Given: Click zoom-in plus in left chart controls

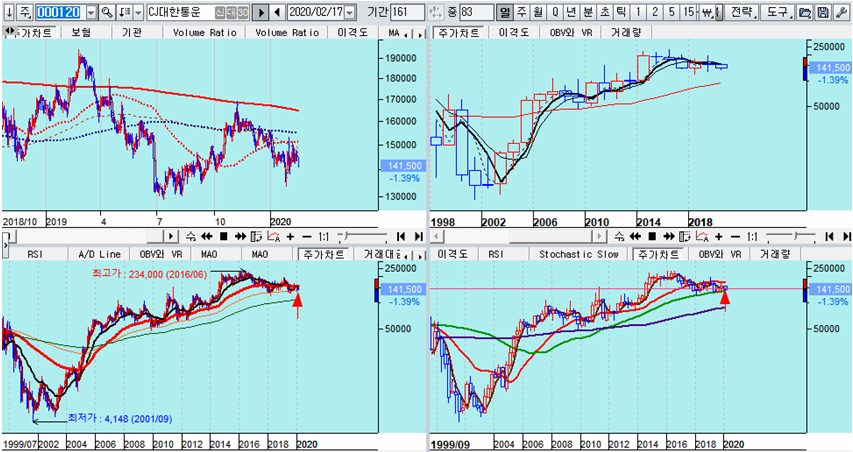Looking at the screenshot, I should coord(290,237).
